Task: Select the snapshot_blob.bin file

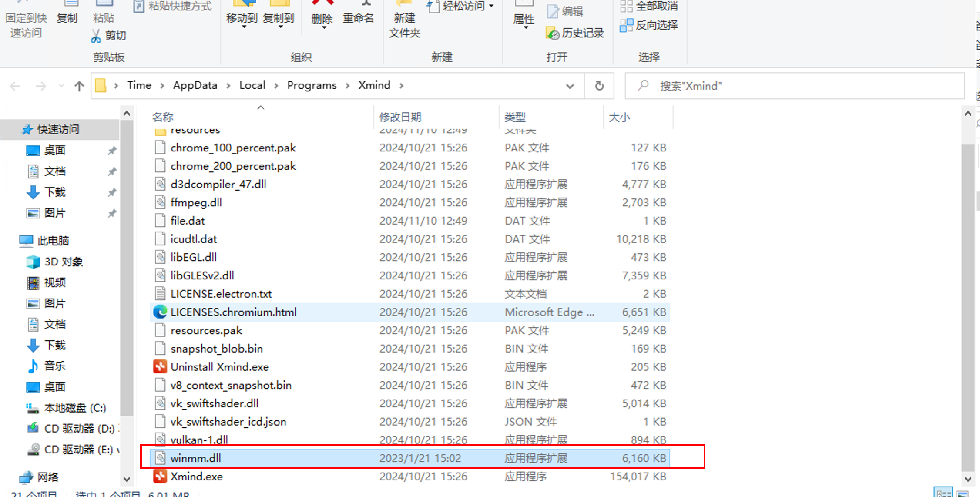Action: click(x=409, y=349)
